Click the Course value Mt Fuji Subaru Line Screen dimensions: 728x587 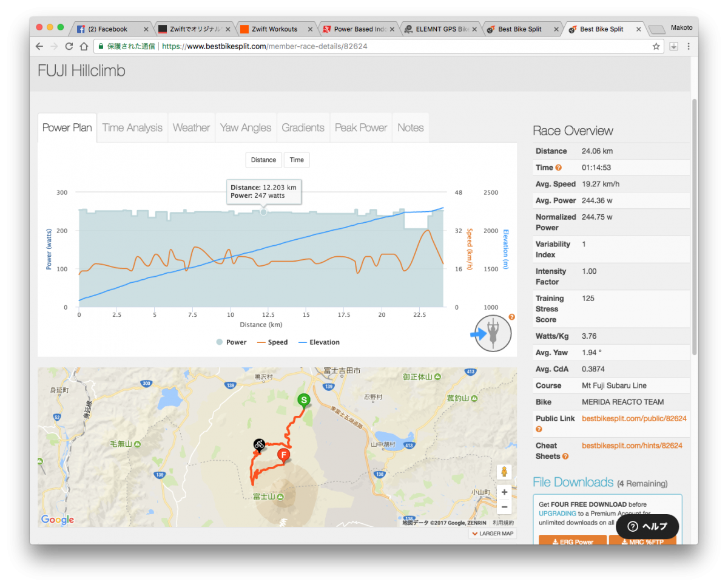tap(614, 385)
